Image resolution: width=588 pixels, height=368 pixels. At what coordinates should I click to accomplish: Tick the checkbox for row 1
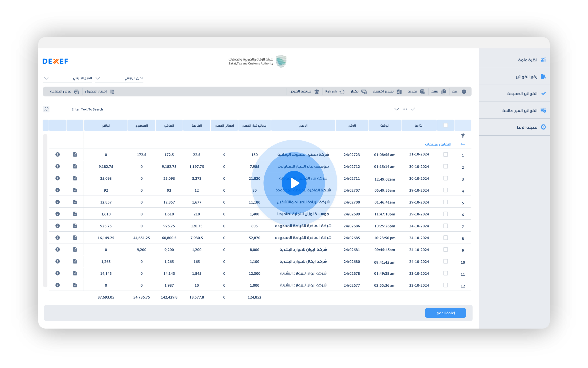coord(445,155)
